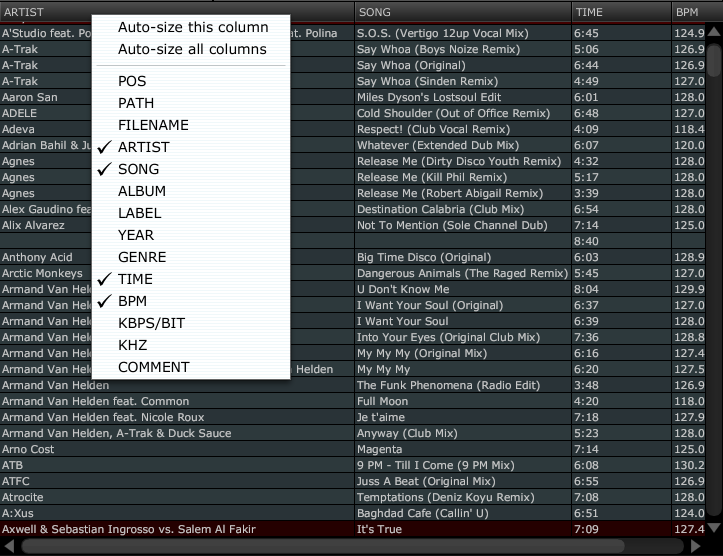Disable the TIME column checkmark
Viewport: 723px width, 556px height.
click(x=135, y=279)
